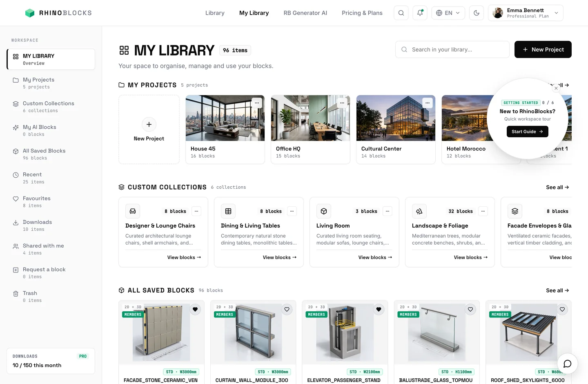Open options on Dining & Living Tables collection
The width and height of the screenshot is (588, 384).
click(x=292, y=211)
